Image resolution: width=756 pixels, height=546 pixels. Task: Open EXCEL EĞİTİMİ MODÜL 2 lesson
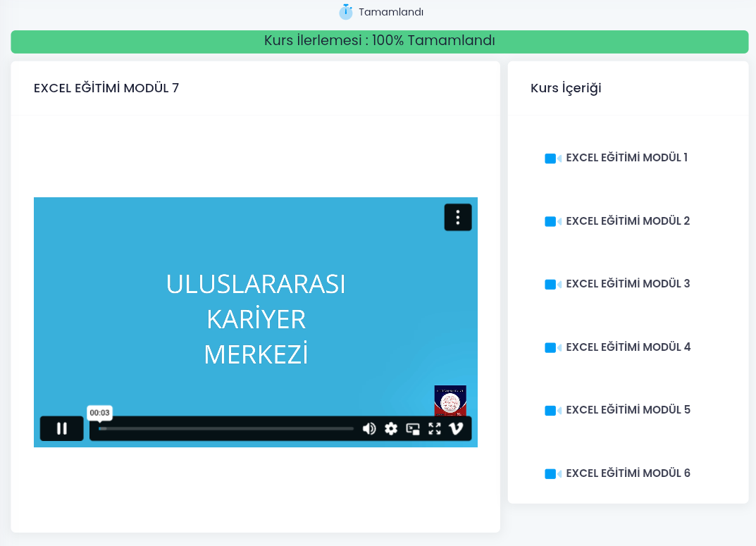coord(628,221)
